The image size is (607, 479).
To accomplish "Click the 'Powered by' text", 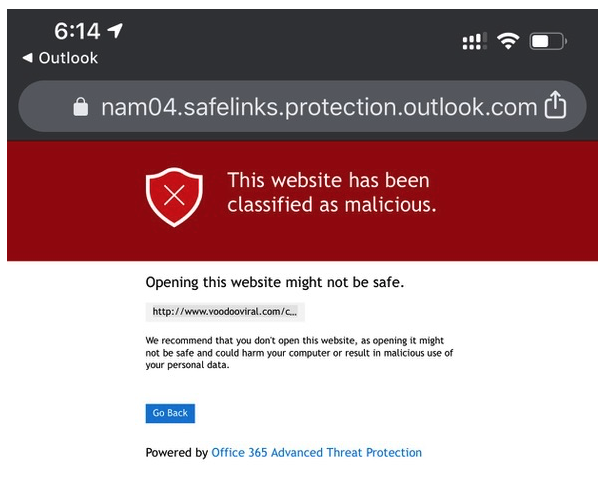I will (177, 452).
